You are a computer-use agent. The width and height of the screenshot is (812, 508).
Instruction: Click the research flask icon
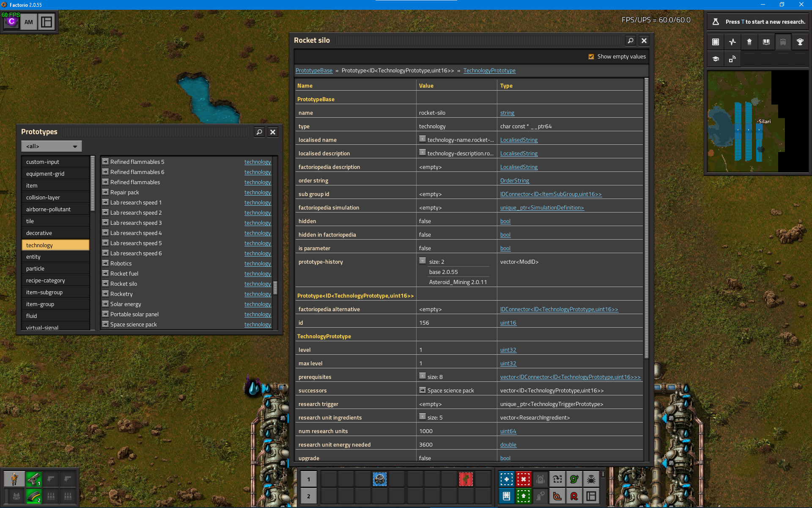(716, 22)
